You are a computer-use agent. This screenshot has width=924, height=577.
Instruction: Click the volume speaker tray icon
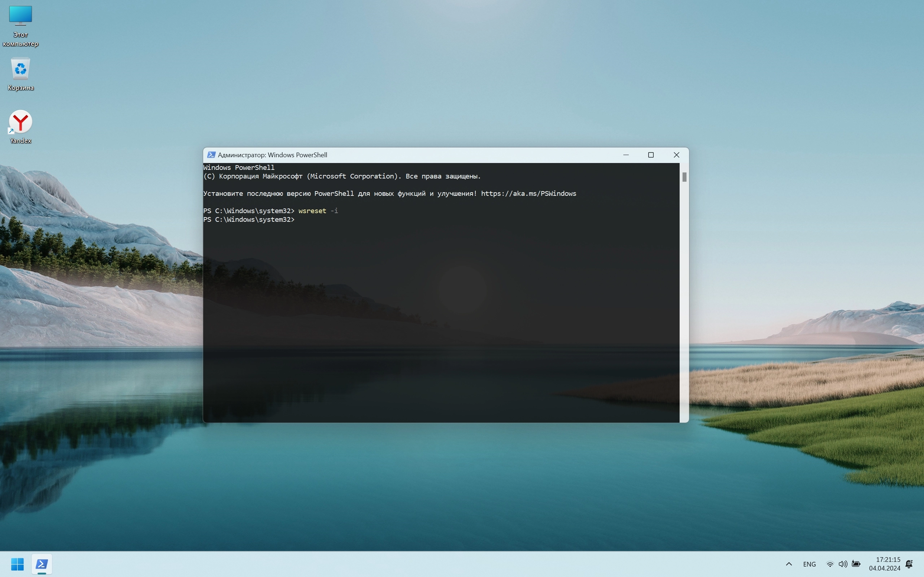pyautogui.click(x=843, y=564)
